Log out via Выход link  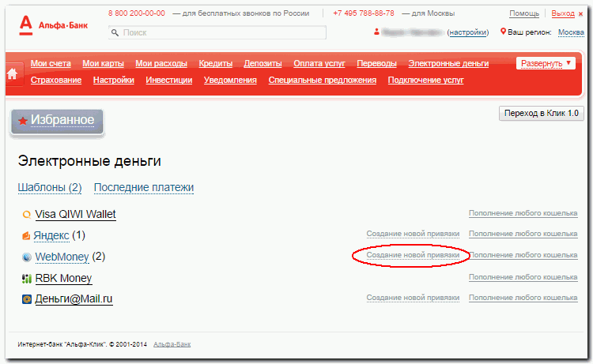(x=563, y=13)
